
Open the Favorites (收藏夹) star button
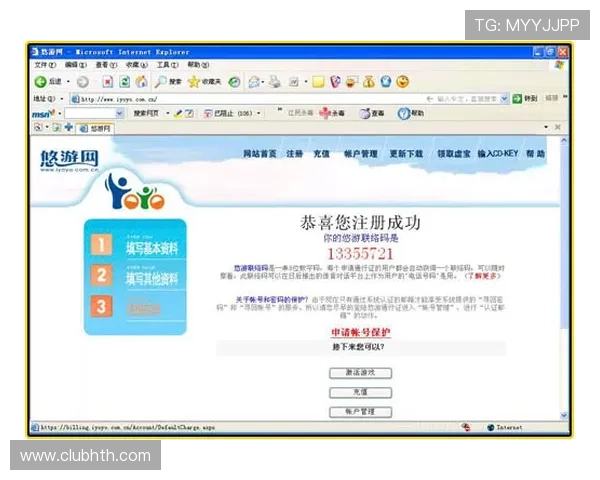(205, 82)
